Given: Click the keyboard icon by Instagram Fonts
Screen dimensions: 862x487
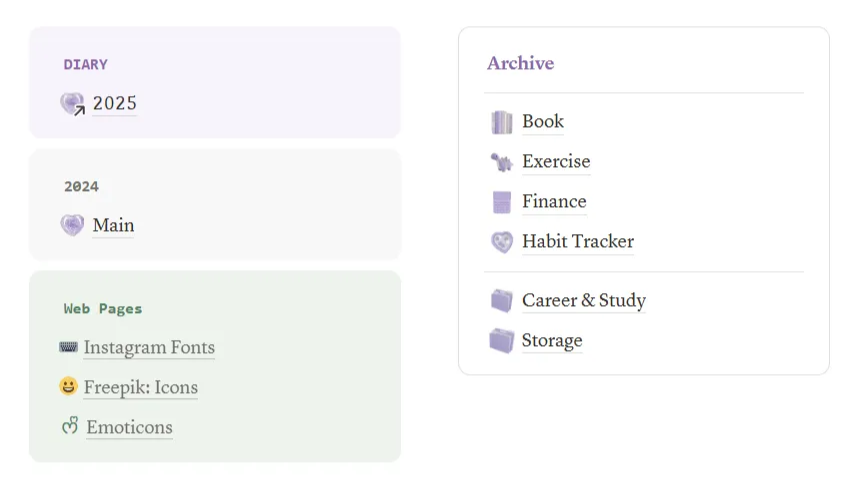Looking at the screenshot, I should [68, 347].
